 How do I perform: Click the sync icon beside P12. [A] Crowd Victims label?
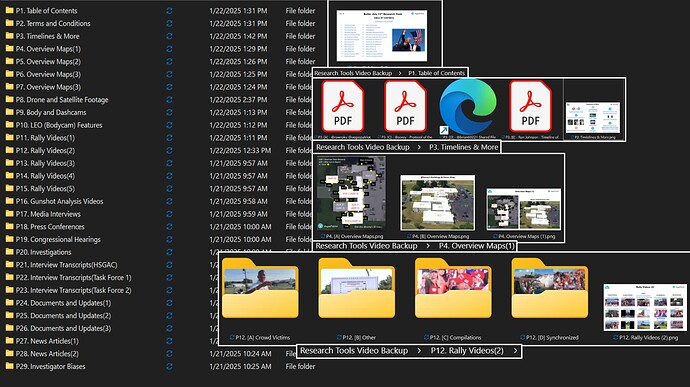coord(232,337)
